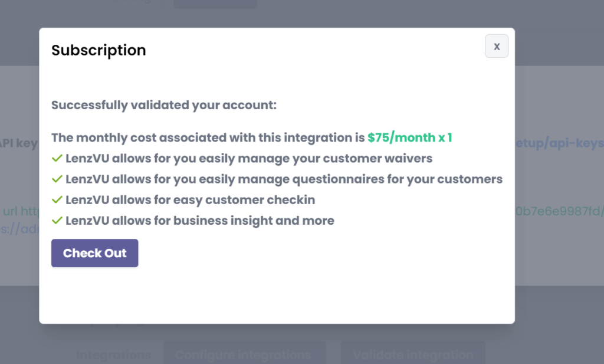Open the Configure integrations button behind dialog
Viewport: 604px width, 364px height.
point(243,355)
